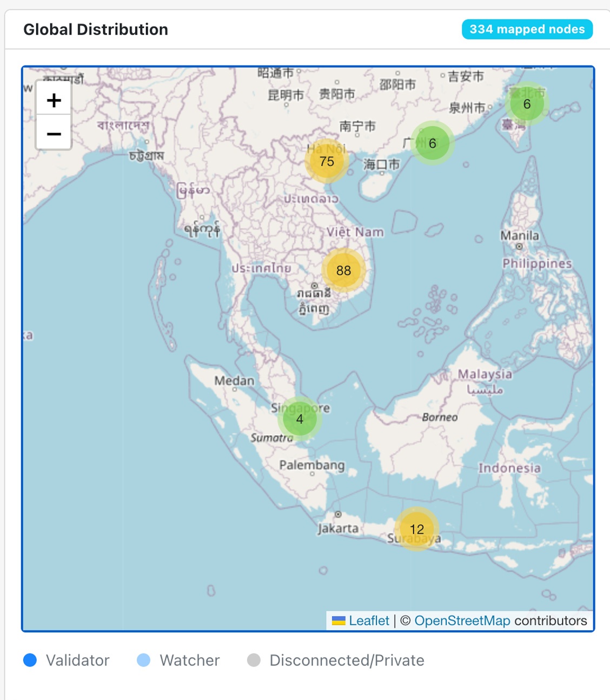Click the Medan label on the map
Viewport: 610px width, 700px height.
pos(234,381)
